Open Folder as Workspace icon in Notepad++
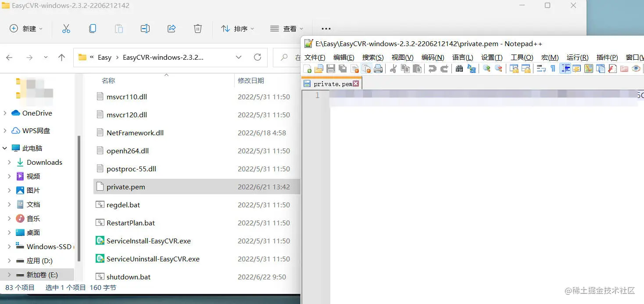Image resolution: width=644 pixels, height=304 pixels. pos(624,69)
